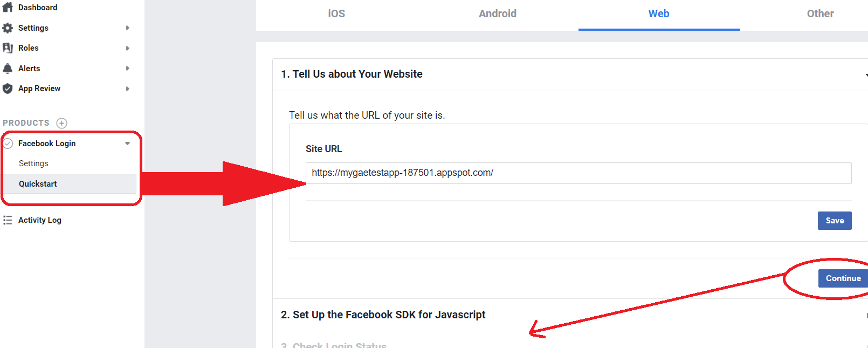
Task: Expand the App Review submenu arrow
Action: (x=128, y=88)
